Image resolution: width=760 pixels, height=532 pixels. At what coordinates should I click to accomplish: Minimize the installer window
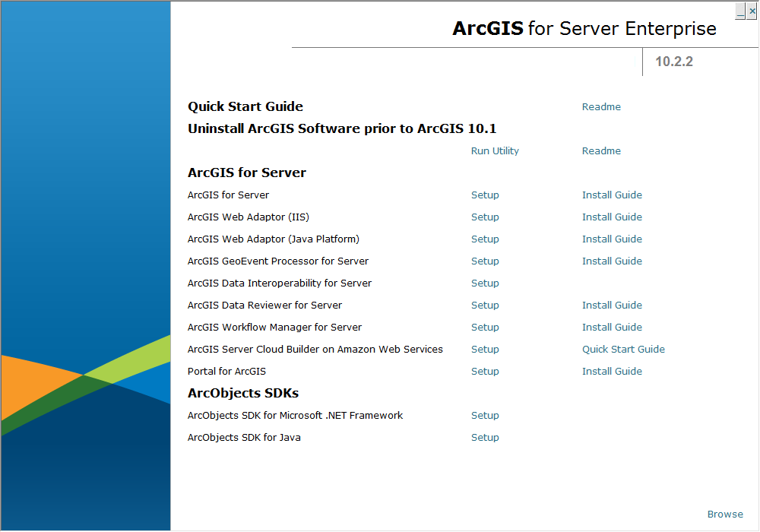740,11
